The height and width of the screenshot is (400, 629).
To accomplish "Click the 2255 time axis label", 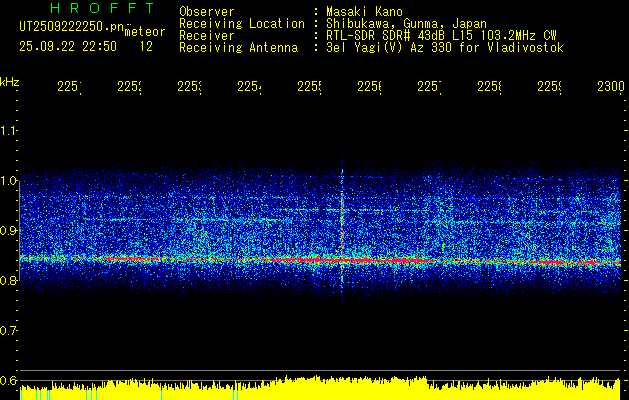I will tap(309, 86).
